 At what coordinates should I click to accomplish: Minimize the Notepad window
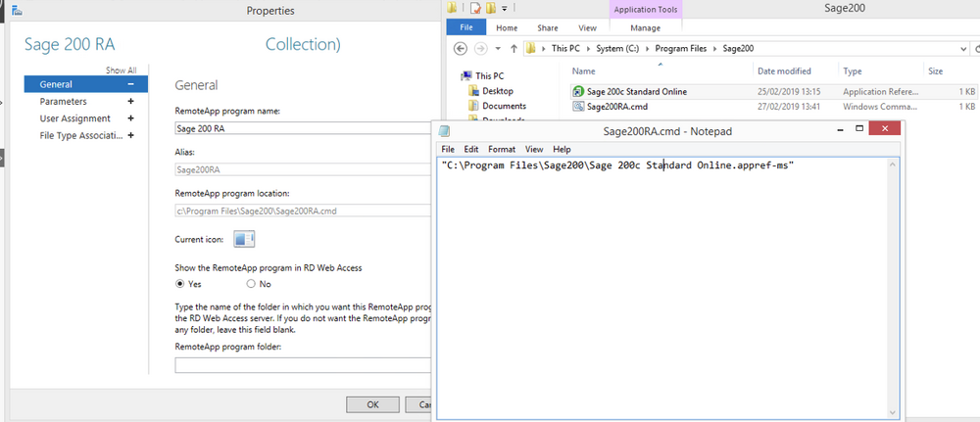point(841,129)
